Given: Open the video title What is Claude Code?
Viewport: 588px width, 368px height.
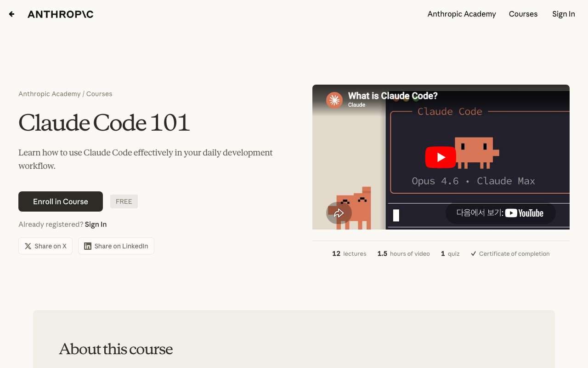Looking at the screenshot, I should pos(393,96).
